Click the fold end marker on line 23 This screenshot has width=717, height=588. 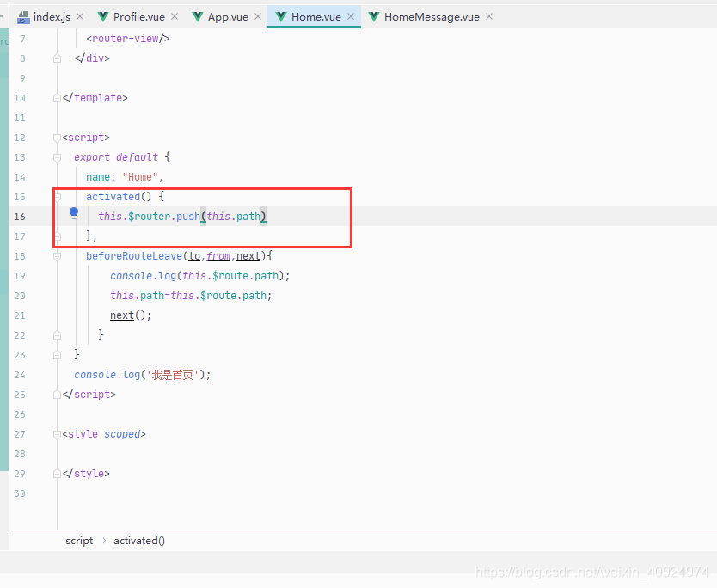click(x=57, y=355)
